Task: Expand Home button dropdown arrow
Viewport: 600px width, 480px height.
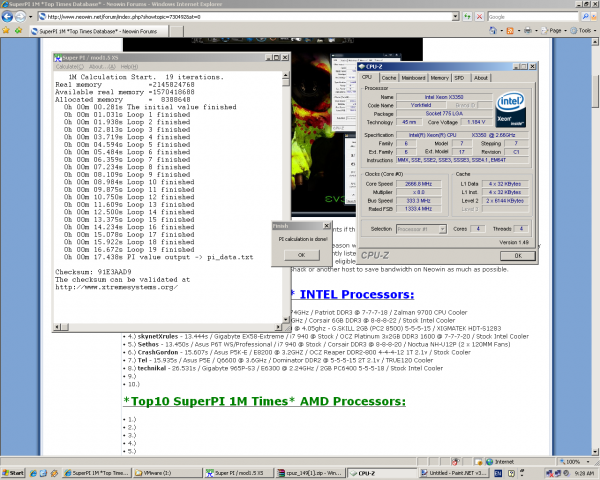Action: tap(502, 31)
